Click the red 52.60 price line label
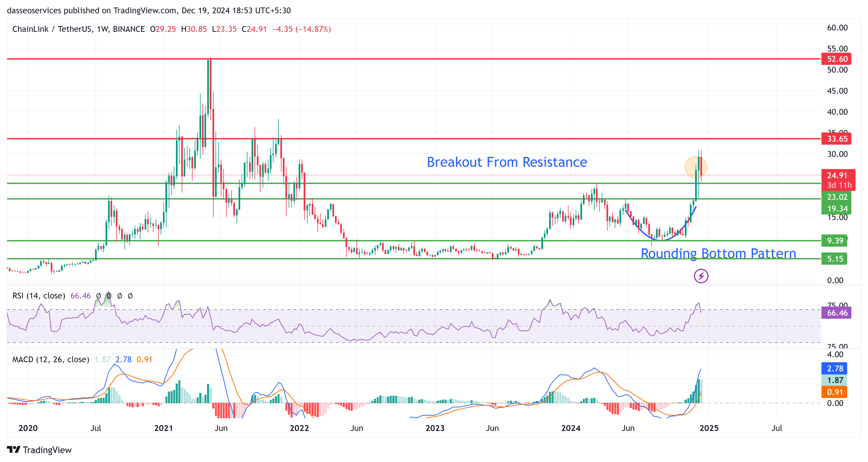Viewport: 868px width, 462px height. [x=837, y=59]
